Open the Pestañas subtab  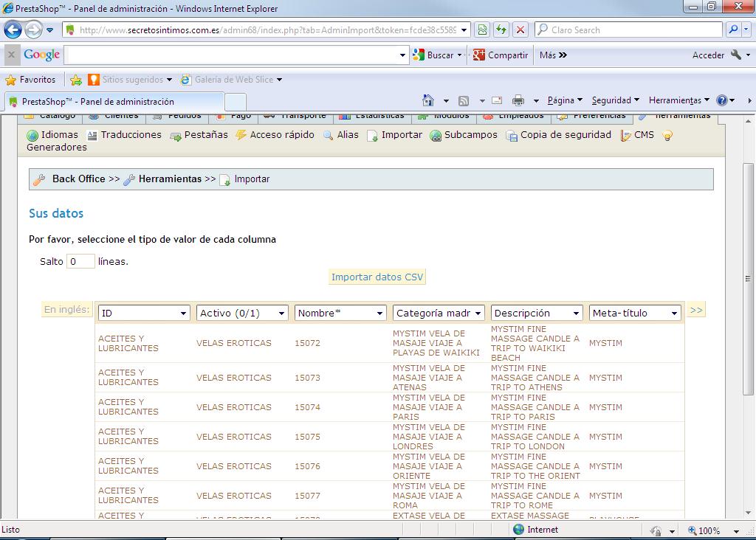[x=199, y=135]
